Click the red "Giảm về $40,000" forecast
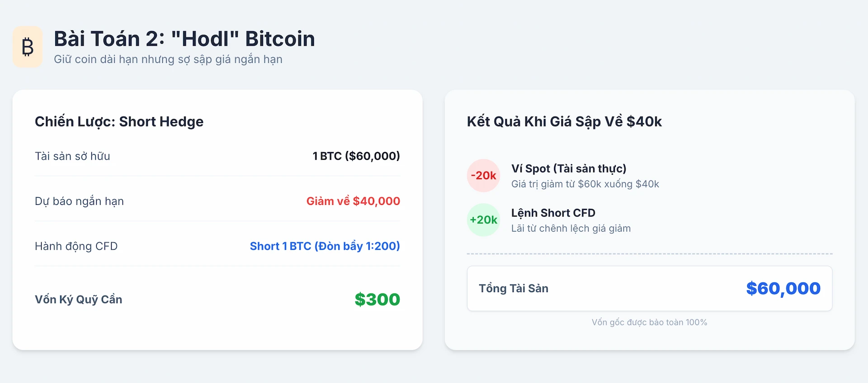This screenshot has height=383, width=868. tap(353, 201)
